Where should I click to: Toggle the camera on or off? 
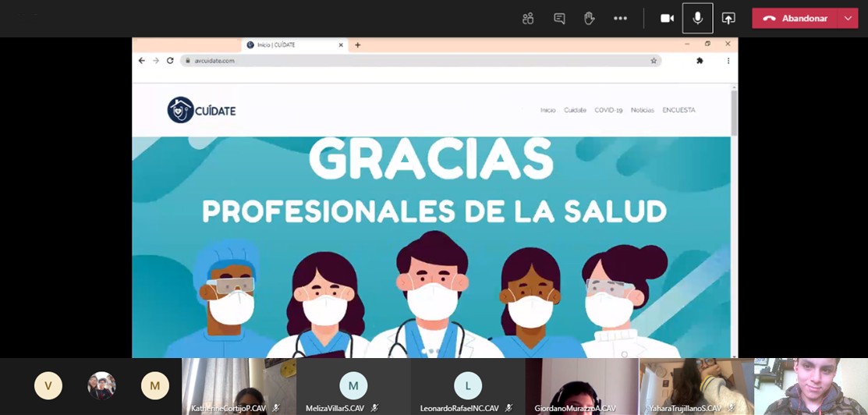[x=667, y=18]
